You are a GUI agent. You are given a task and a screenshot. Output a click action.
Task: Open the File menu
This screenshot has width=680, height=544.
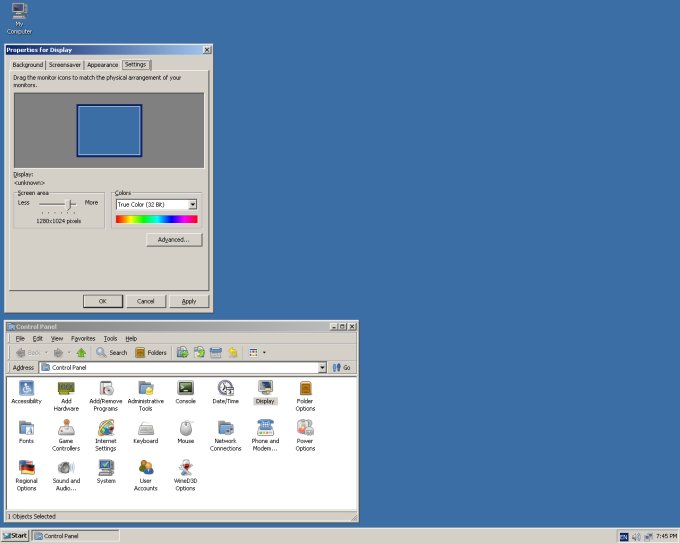tap(20, 338)
